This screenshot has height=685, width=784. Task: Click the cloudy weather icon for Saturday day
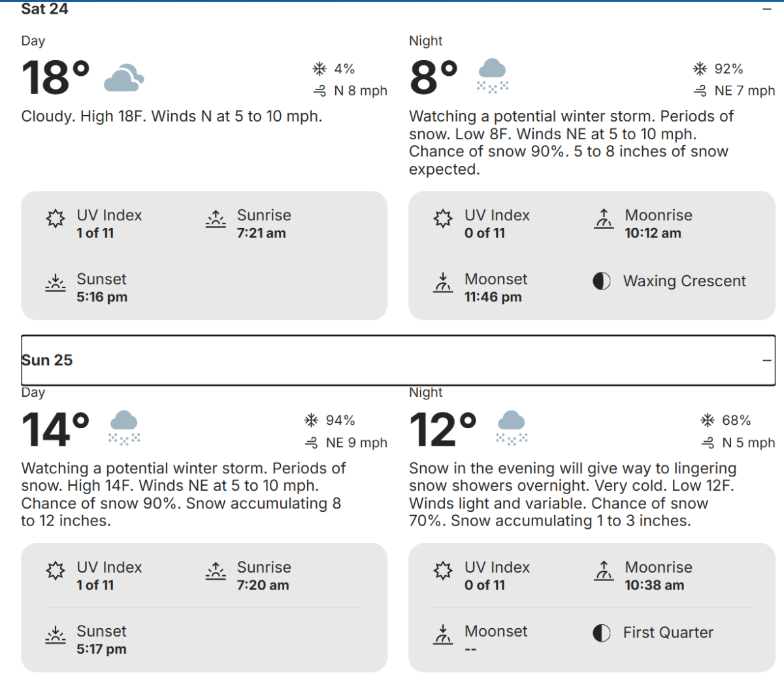(123, 78)
